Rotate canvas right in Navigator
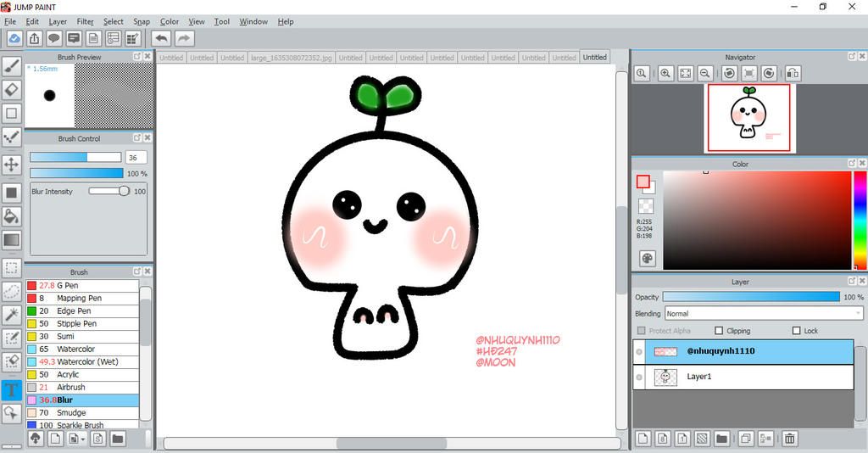The height and width of the screenshot is (453, 868). (769, 73)
